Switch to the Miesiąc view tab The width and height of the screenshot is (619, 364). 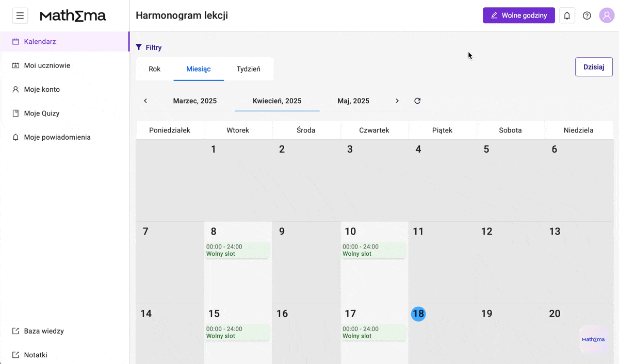click(x=199, y=69)
